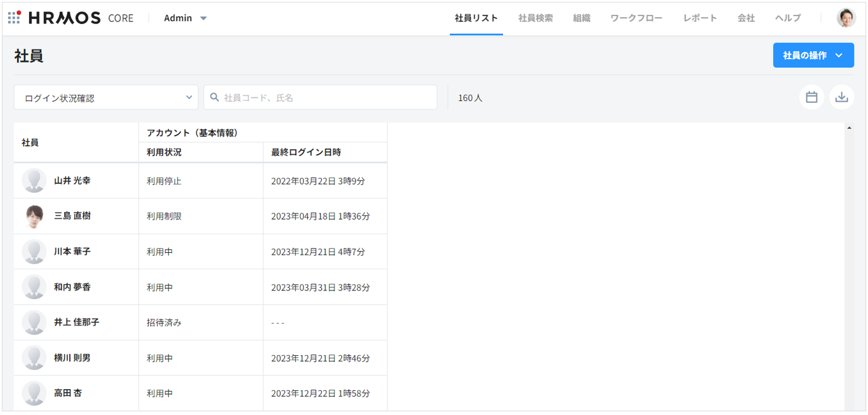This screenshot has height=415, width=868.
Task: Click the download export icon
Action: [x=841, y=97]
